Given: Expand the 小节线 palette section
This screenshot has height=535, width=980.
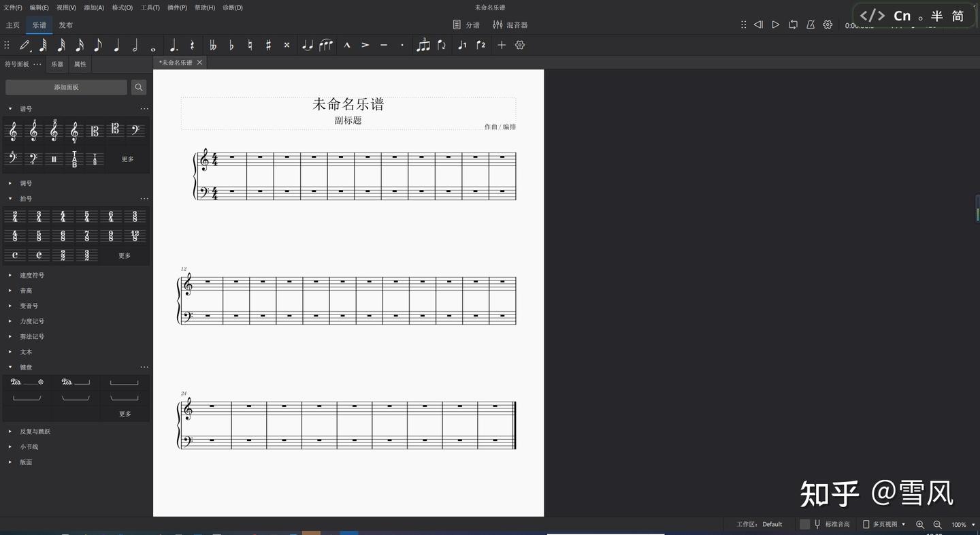Looking at the screenshot, I should 10,447.
